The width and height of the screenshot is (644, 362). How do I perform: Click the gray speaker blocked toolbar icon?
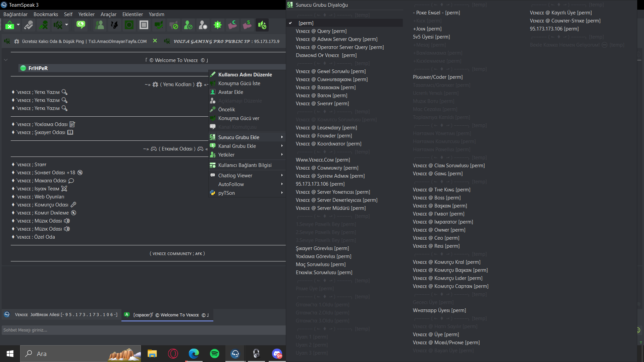[173, 25]
